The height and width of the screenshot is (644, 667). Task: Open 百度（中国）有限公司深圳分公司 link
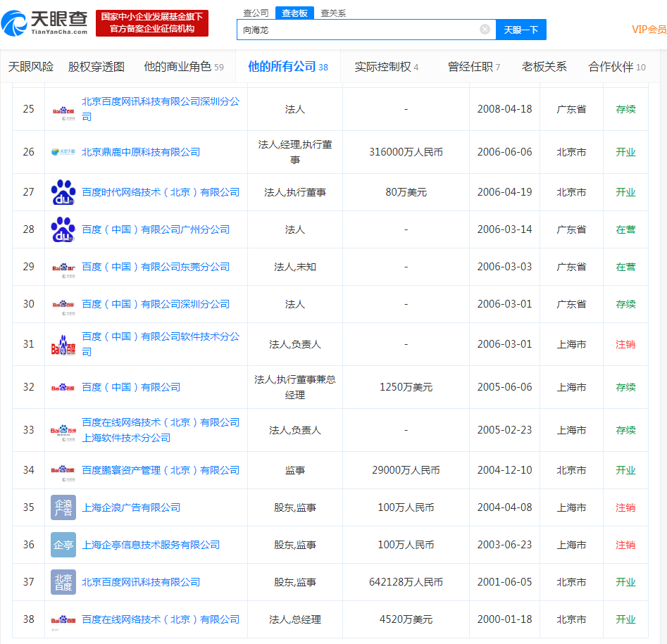point(156,304)
